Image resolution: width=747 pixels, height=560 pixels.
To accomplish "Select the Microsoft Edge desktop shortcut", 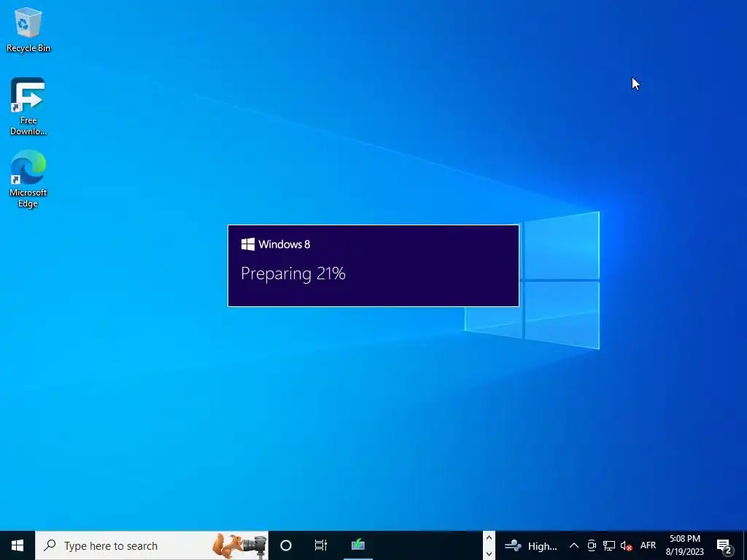I will click(x=28, y=179).
